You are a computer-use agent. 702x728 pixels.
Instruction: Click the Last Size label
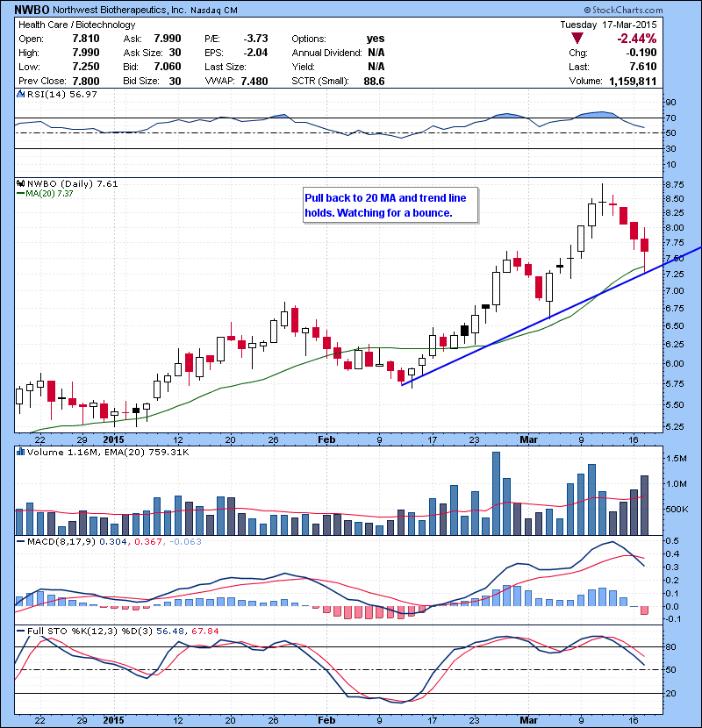click(226, 67)
